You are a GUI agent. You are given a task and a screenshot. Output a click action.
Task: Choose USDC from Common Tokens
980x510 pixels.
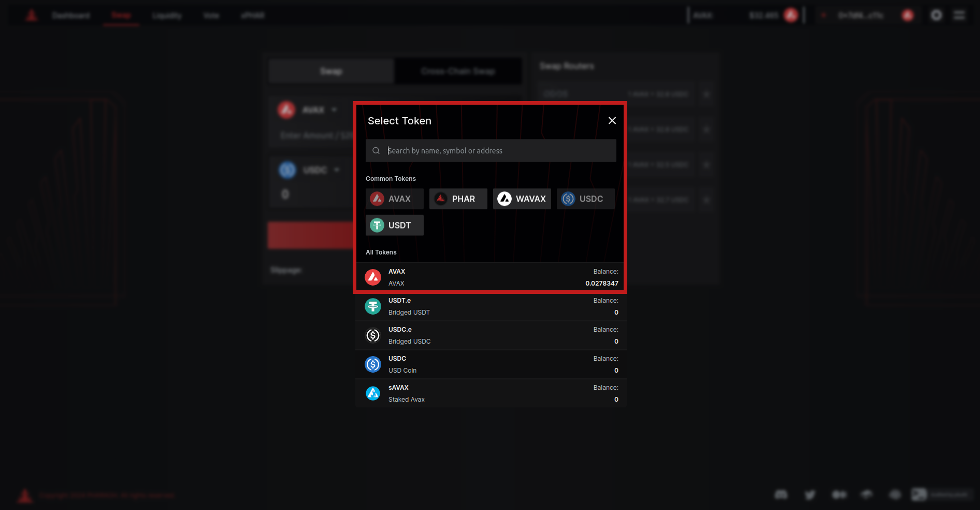point(585,199)
